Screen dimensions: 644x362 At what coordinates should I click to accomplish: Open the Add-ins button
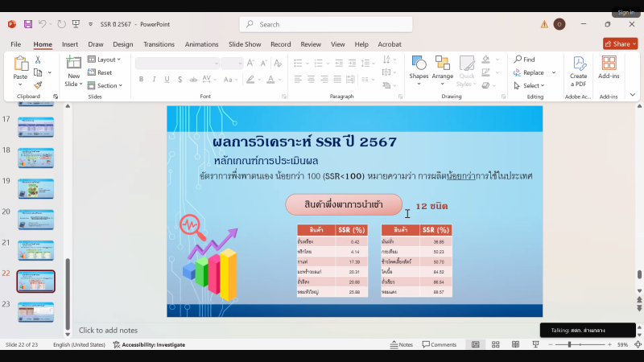(x=609, y=68)
